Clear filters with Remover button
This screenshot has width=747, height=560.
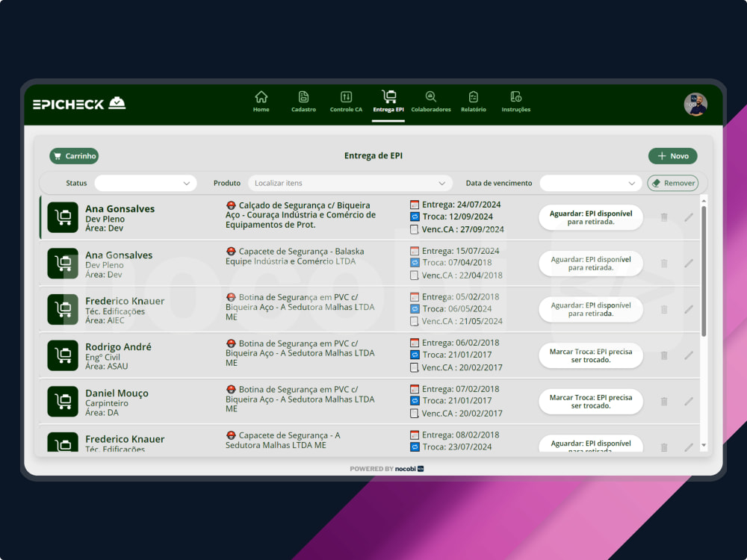click(673, 183)
